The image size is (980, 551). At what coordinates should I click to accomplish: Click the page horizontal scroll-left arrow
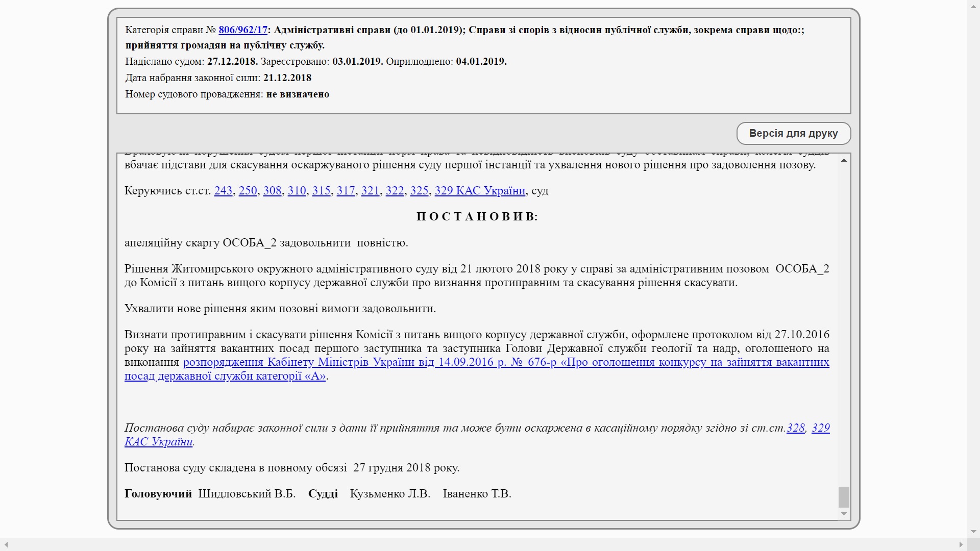point(5,545)
